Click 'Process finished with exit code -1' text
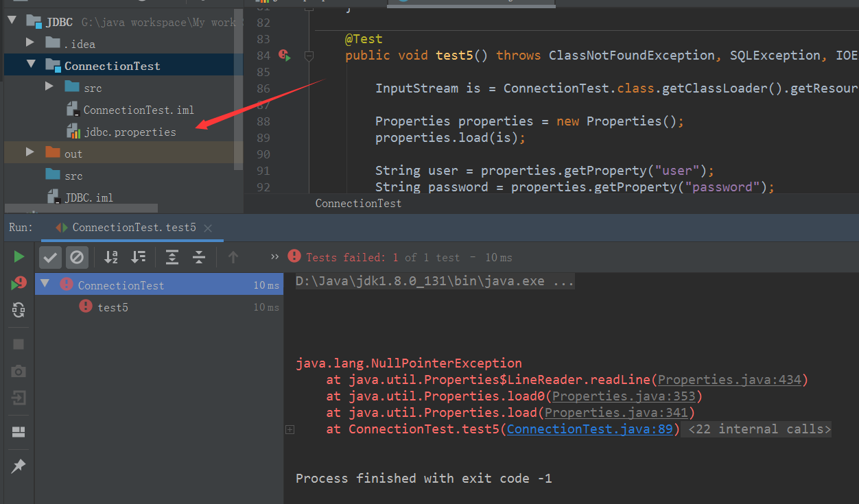The image size is (859, 504). click(x=424, y=479)
